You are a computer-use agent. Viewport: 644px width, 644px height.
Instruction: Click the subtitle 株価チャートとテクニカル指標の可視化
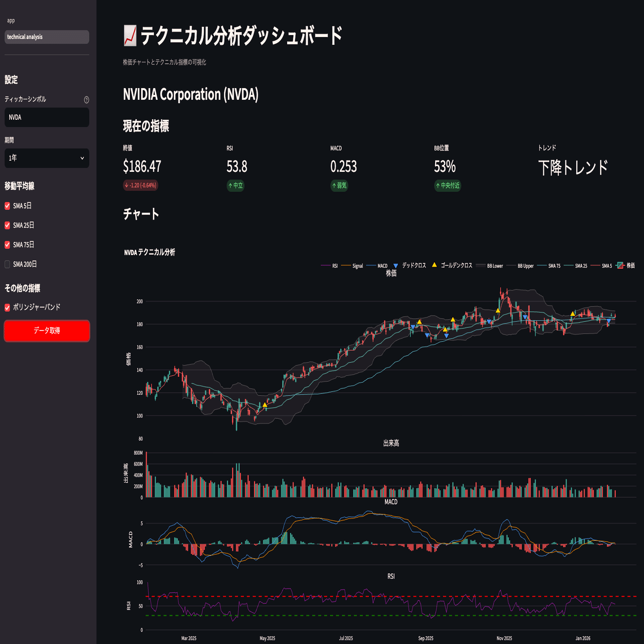[x=165, y=62]
